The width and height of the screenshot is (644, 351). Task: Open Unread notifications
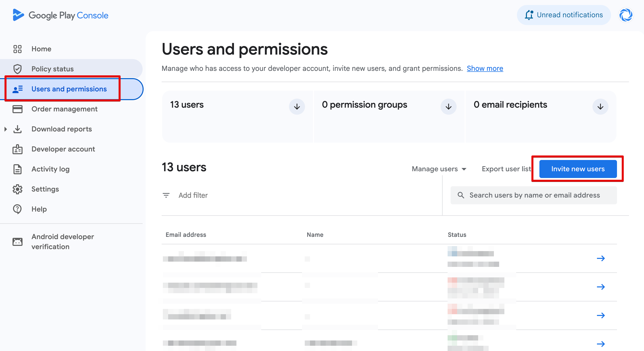point(564,15)
